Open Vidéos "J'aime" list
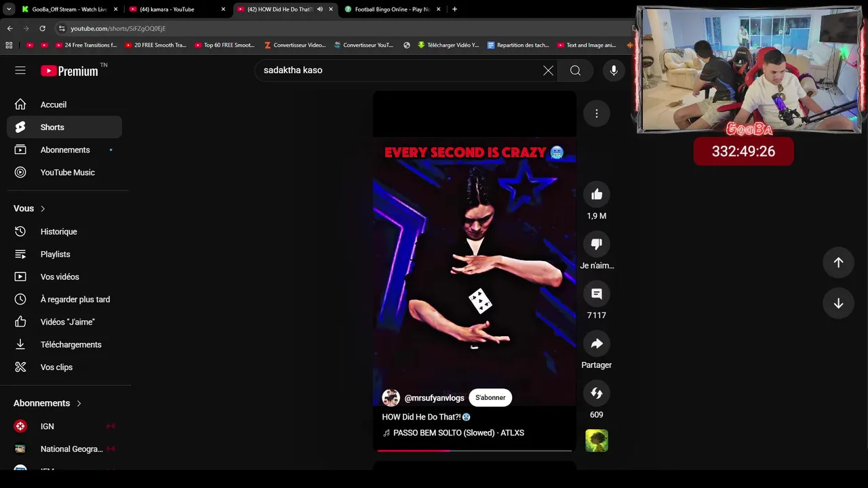This screenshot has width=868, height=488. point(64,322)
